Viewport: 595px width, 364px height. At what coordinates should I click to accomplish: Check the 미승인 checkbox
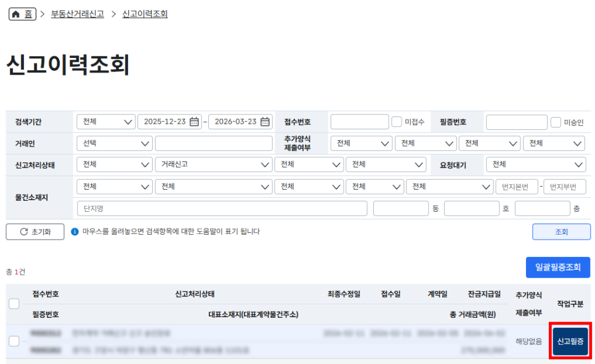556,122
